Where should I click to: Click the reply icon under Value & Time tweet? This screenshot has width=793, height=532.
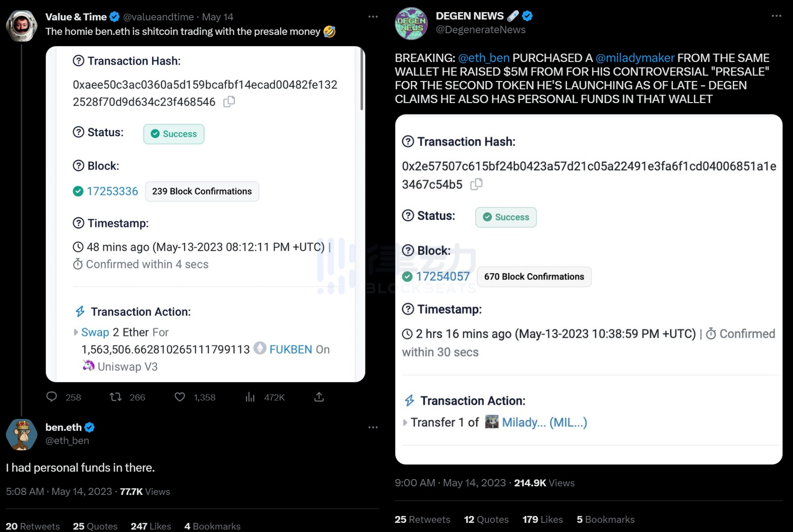tap(52, 397)
